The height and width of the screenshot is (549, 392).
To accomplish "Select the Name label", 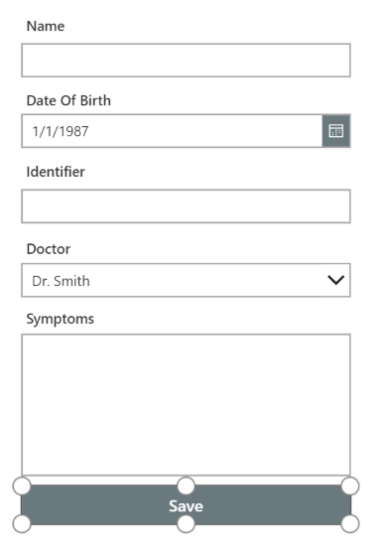I will click(46, 26).
